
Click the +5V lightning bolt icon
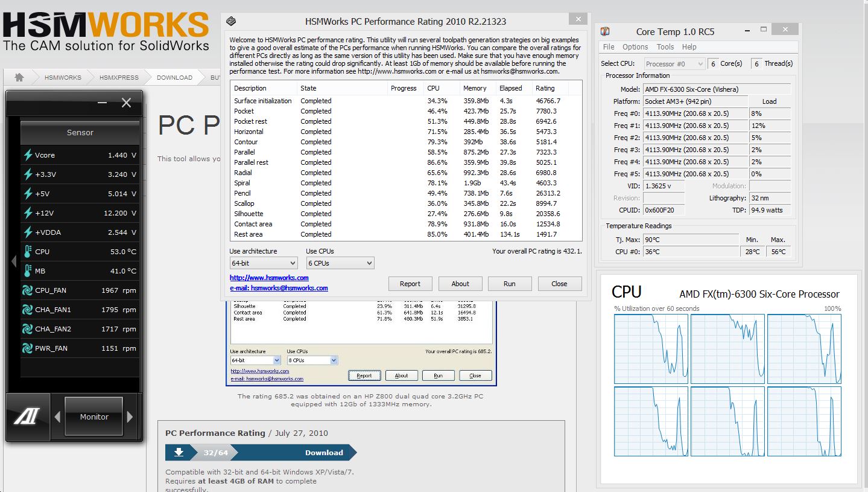28,194
